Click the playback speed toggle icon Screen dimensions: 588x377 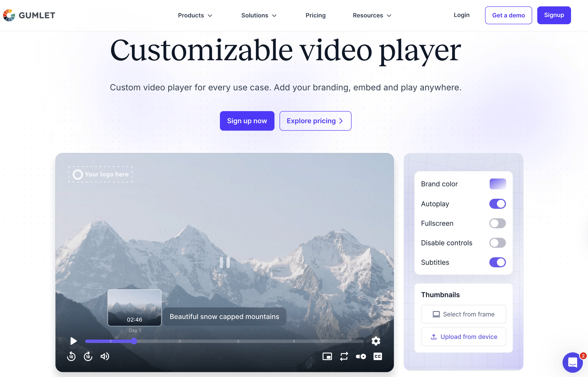pos(361,356)
